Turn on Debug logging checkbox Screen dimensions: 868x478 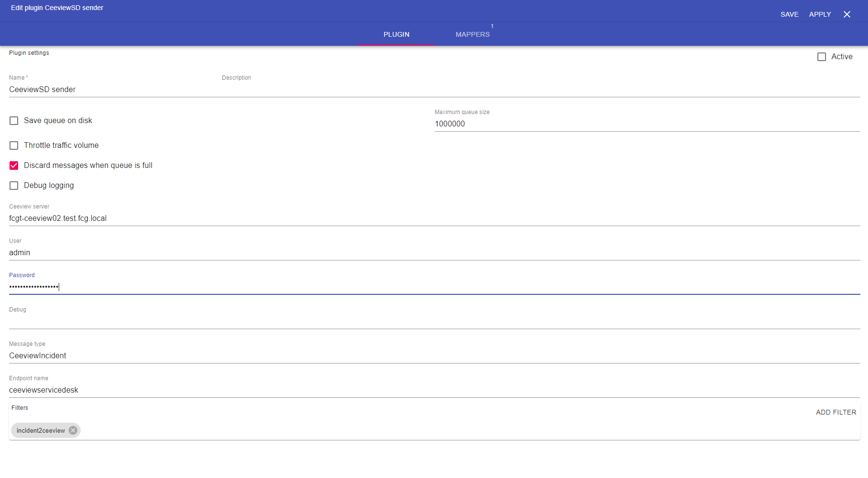coord(14,186)
